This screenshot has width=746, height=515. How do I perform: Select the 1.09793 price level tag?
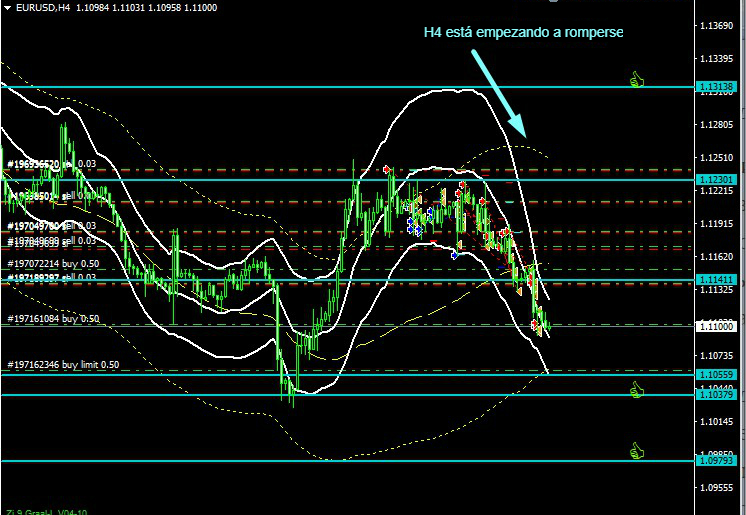click(719, 461)
